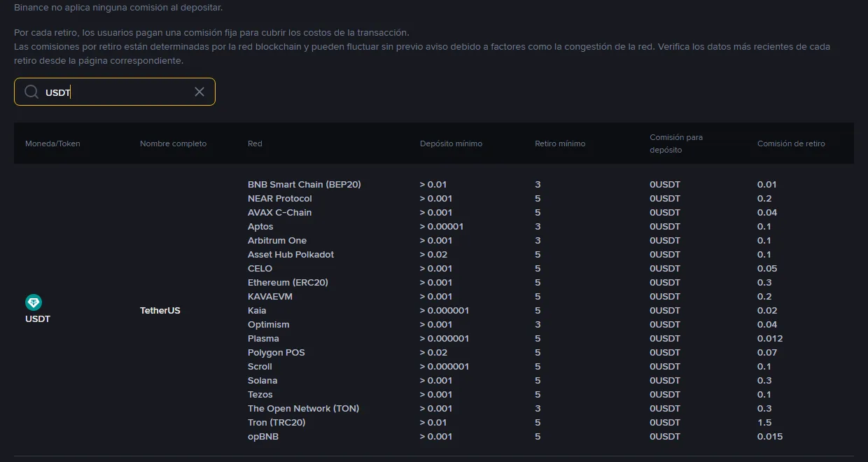The height and width of the screenshot is (462, 868).
Task: Select the CELO network row
Action: (260, 269)
